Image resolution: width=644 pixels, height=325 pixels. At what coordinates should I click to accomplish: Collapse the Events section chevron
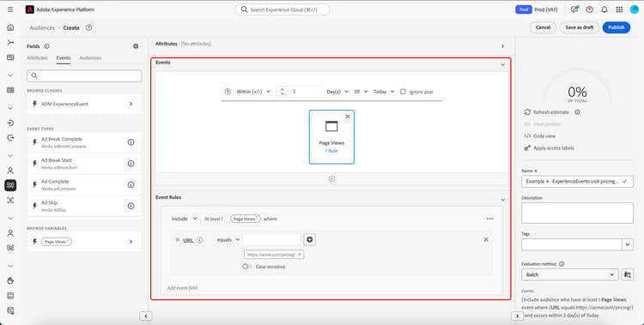point(502,64)
